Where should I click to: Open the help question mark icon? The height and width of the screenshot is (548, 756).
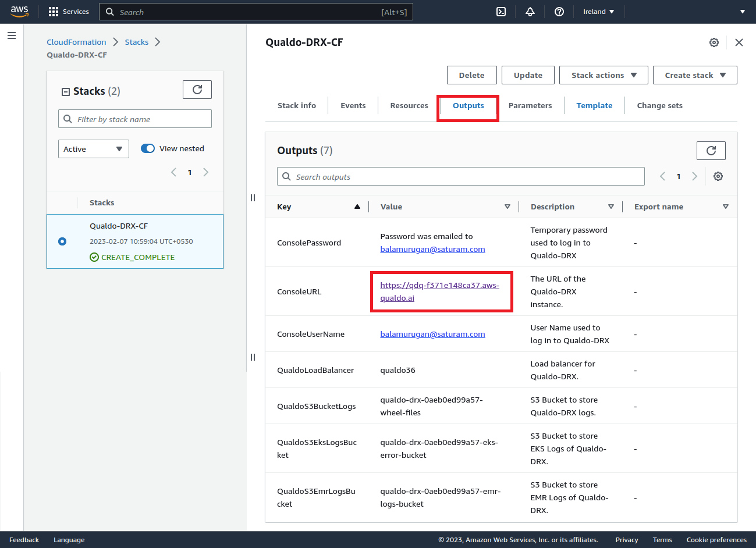[x=559, y=12]
